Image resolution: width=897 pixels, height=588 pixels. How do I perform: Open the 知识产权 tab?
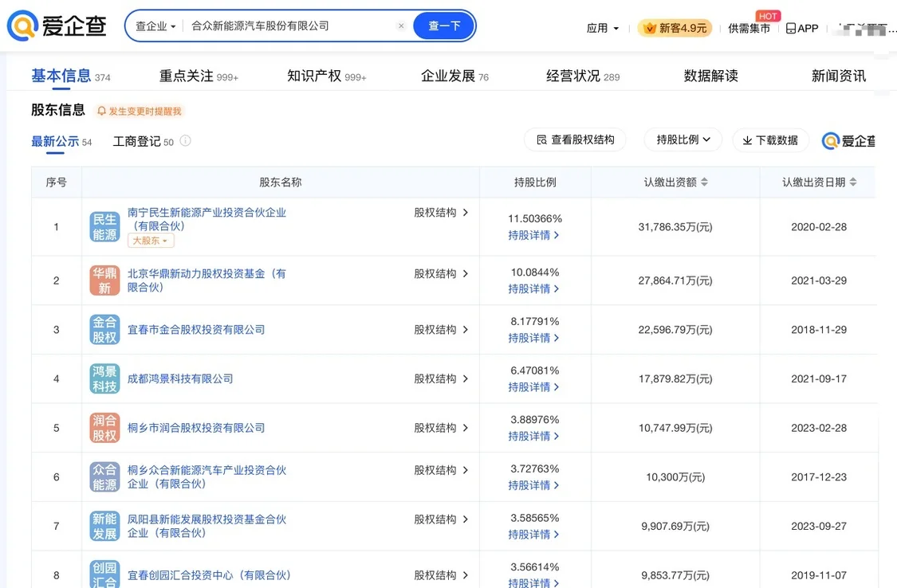click(x=318, y=76)
